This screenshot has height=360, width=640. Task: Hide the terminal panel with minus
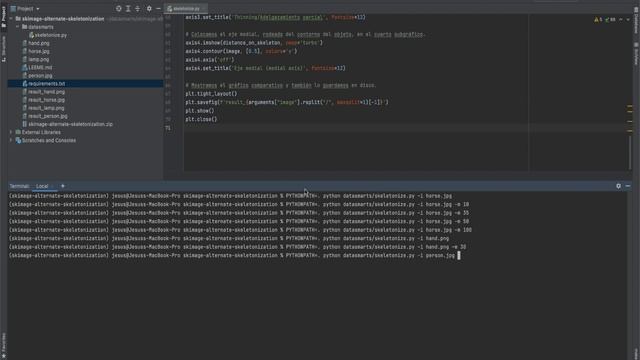point(628,186)
